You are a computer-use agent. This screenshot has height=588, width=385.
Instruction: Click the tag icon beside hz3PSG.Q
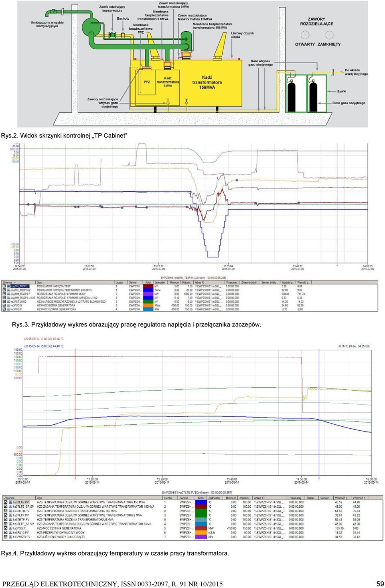coord(8,305)
